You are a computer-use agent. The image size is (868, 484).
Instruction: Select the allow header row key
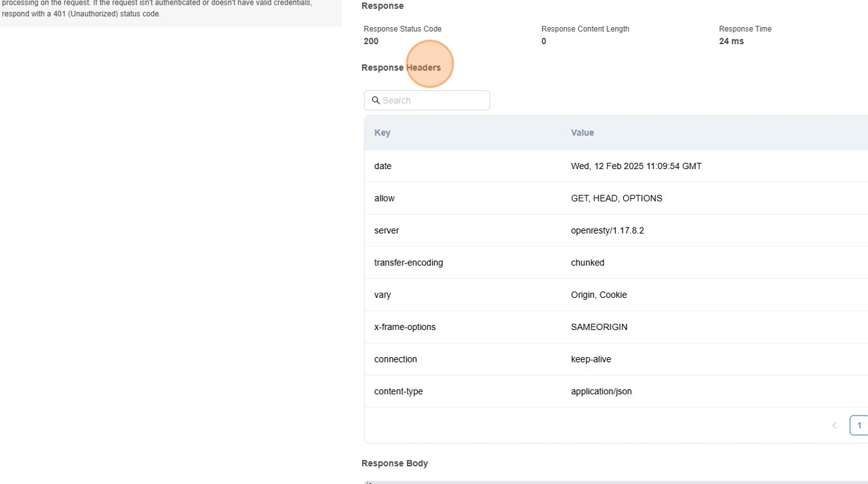(x=384, y=198)
